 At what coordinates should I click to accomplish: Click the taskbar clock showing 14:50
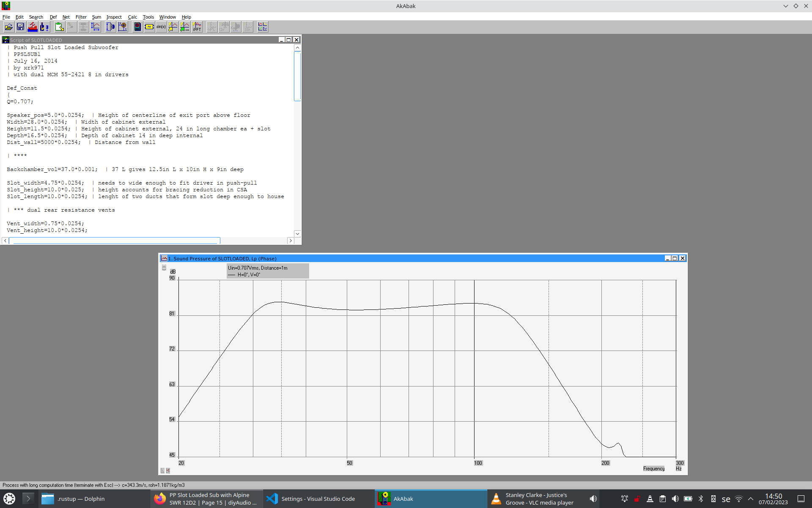773,499
